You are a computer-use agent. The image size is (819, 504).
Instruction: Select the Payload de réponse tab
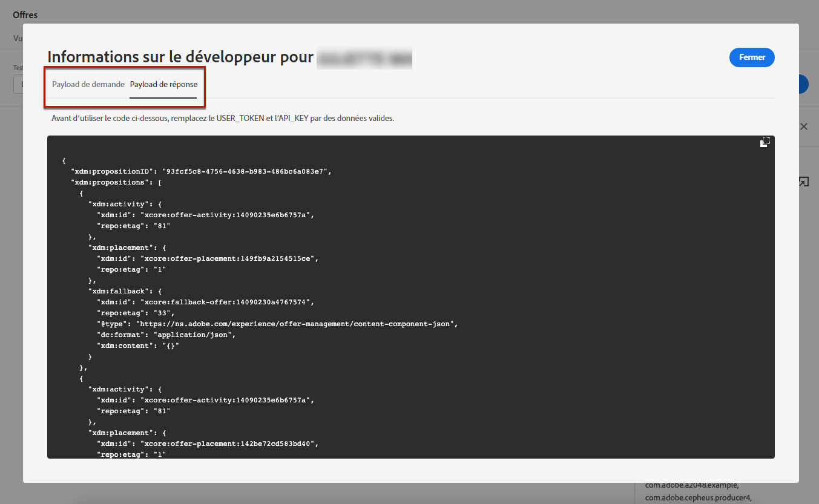coord(163,84)
